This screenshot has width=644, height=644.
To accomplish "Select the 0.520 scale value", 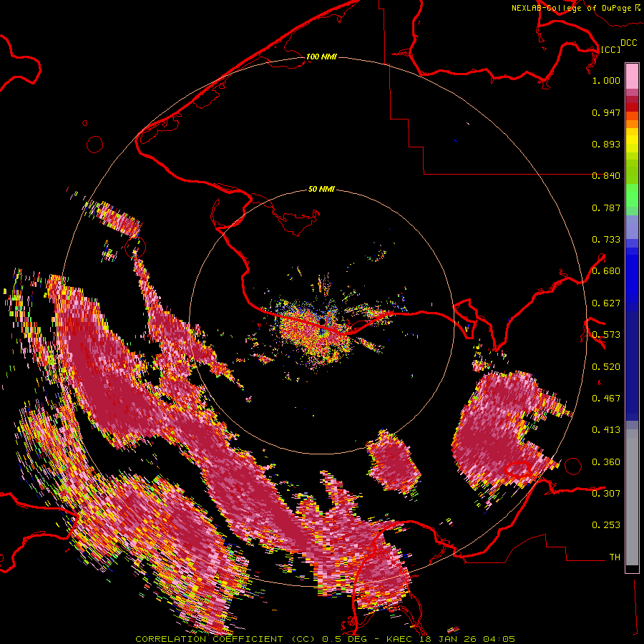I will point(606,367).
